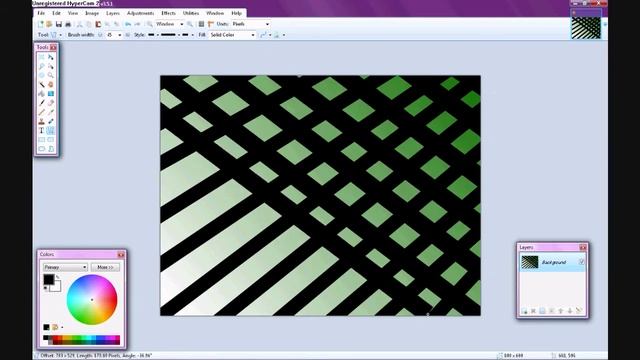Select the Pencil tool
The image size is (640, 360).
point(42,111)
